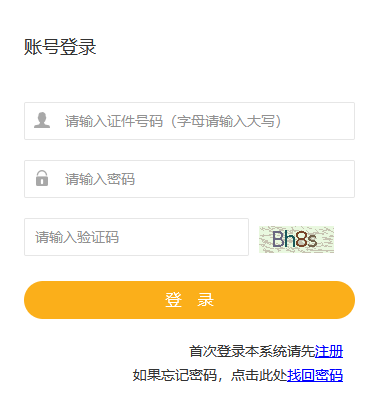Select the ID number box beside person icon
382x398 pixels.
[x=189, y=121]
